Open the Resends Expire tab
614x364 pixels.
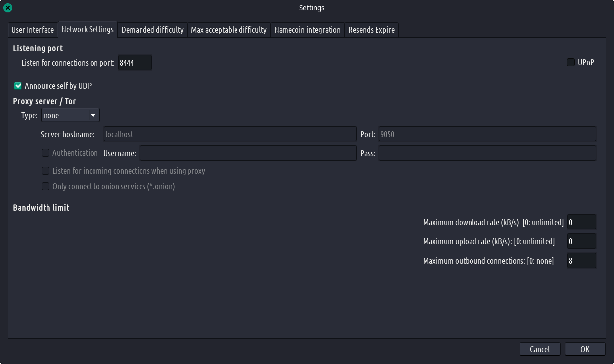coord(372,30)
